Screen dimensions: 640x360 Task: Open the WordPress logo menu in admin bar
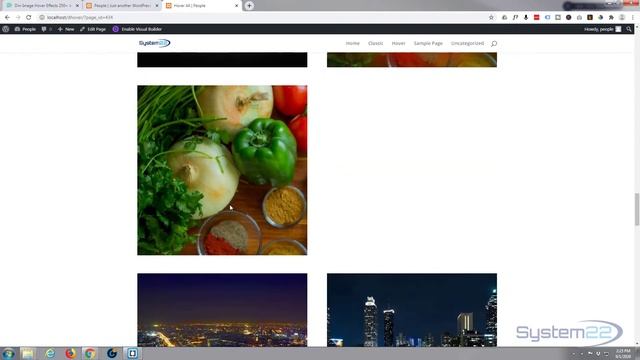click(6, 29)
